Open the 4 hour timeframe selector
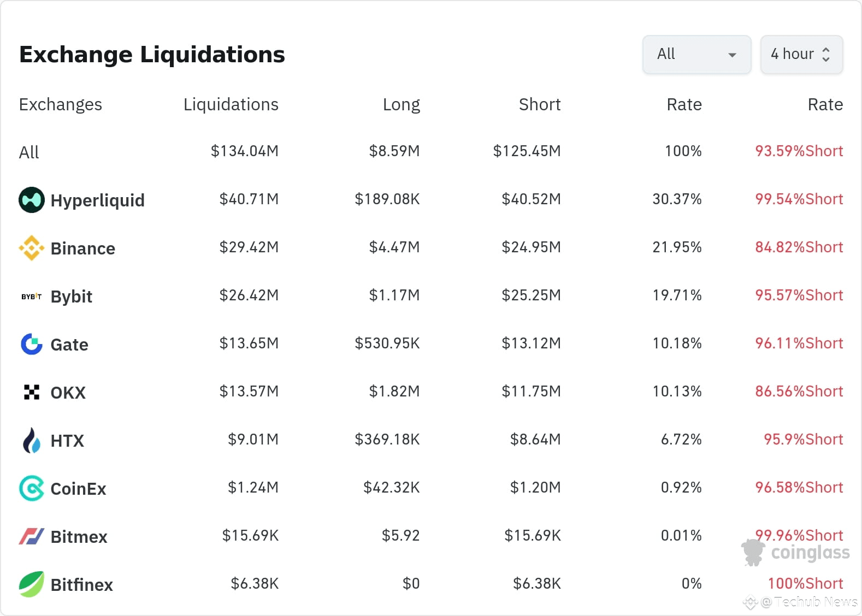862x616 pixels. [x=801, y=55]
